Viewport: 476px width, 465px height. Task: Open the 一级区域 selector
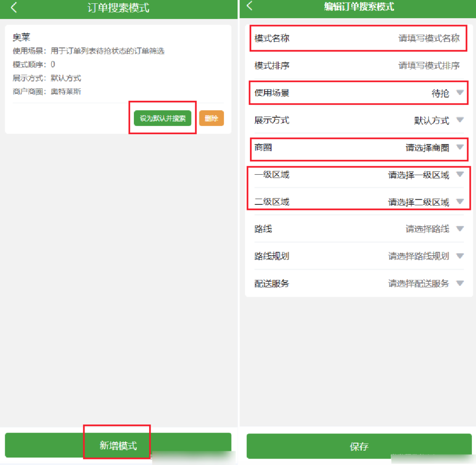460,175
